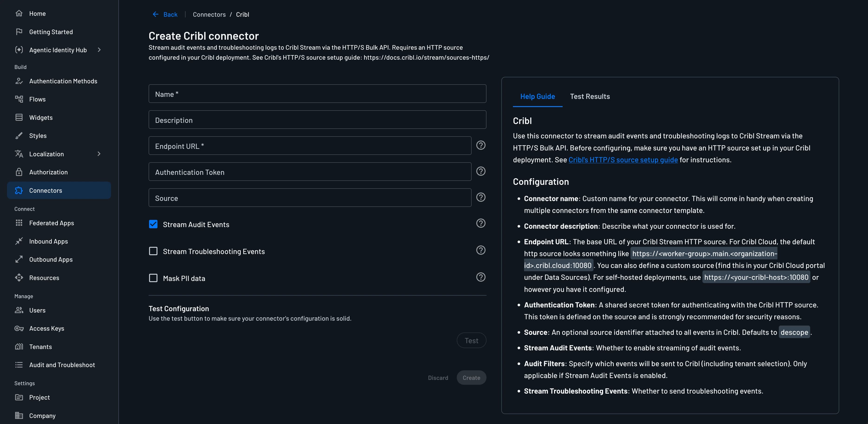Expand the Localization submenu chevron

click(x=99, y=154)
